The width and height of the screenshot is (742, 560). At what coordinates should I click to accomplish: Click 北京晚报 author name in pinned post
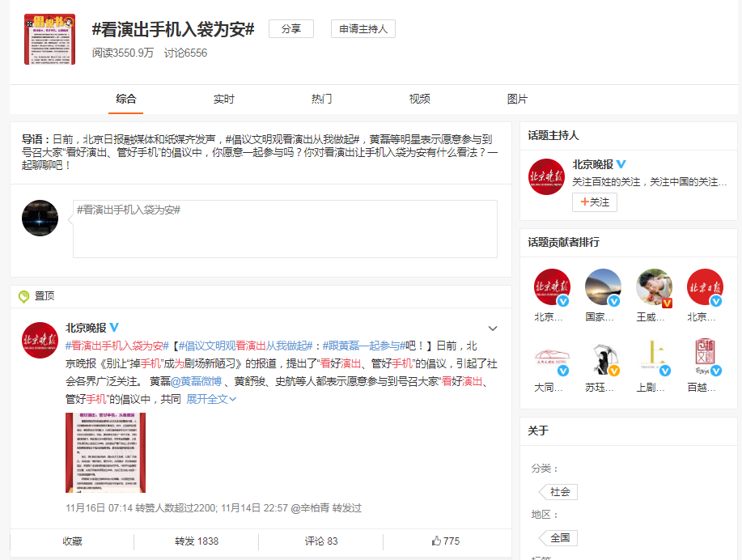pyautogui.click(x=86, y=328)
